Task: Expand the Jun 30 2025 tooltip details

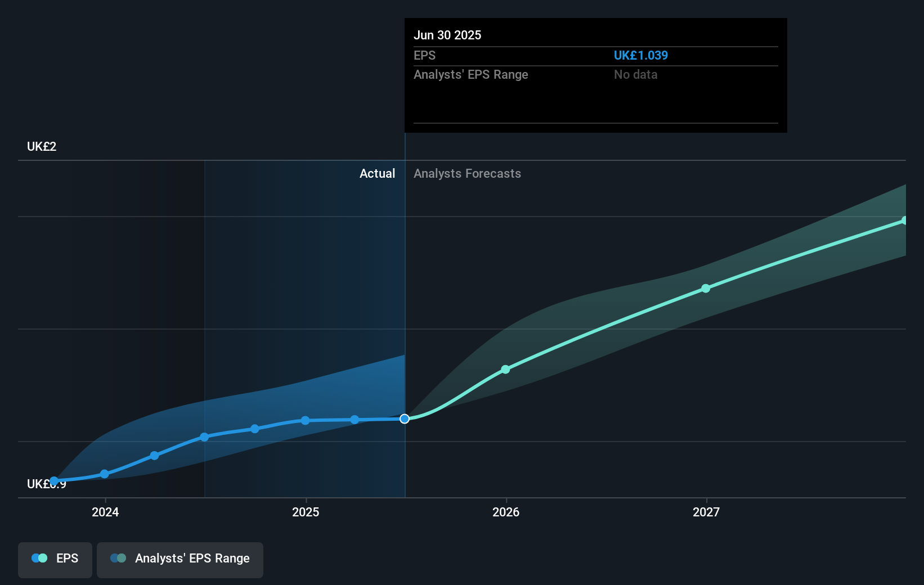Action: pos(447,35)
